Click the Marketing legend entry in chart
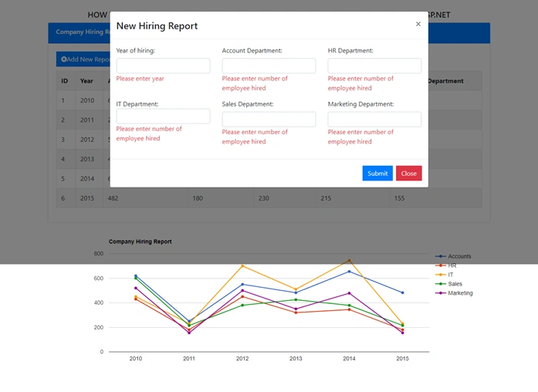This screenshot has height=392, width=538. click(454, 293)
